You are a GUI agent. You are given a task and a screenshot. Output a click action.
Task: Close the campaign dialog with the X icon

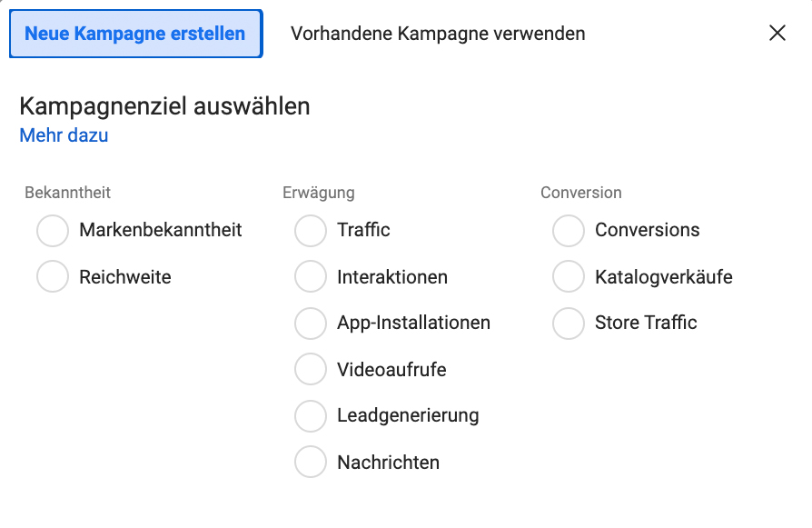[777, 33]
